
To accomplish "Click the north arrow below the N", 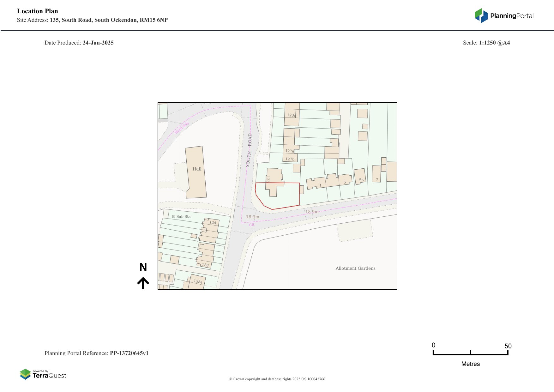I will tap(143, 283).
